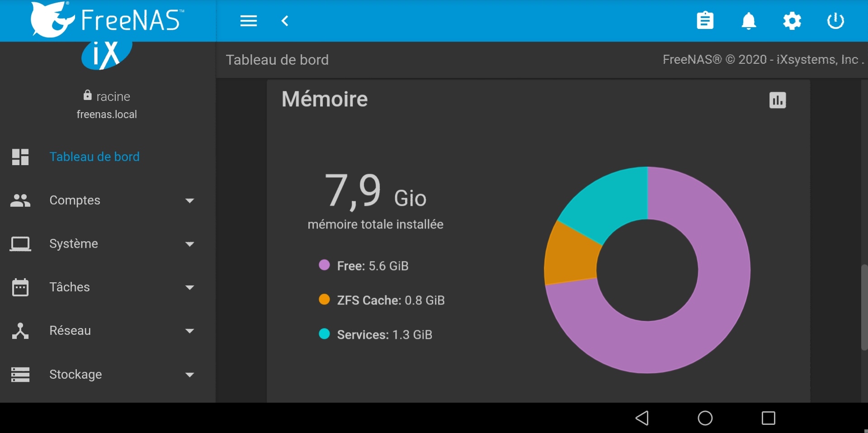Click the Mémoire card title
The height and width of the screenshot is (433, 868).
[325, 99]
